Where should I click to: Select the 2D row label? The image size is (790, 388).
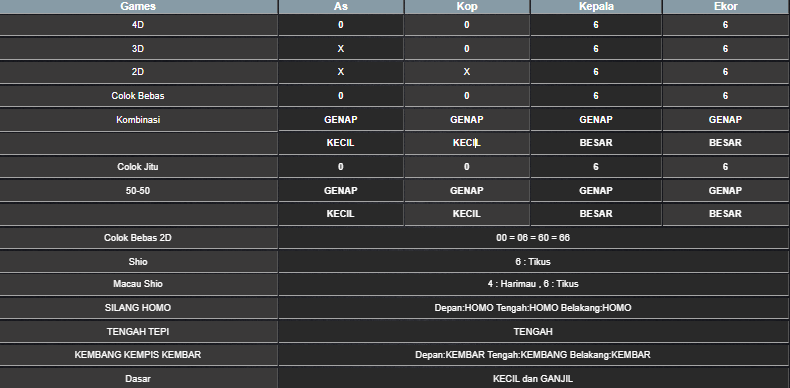(138, 72)
